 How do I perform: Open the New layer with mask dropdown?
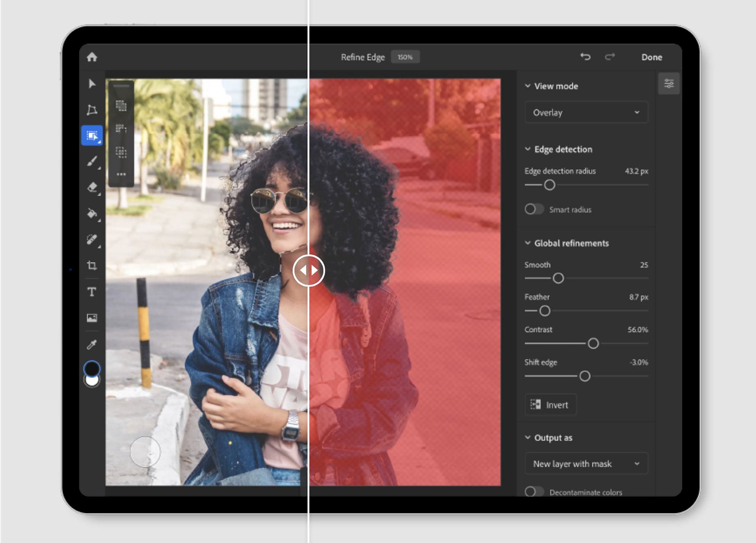click(586, 464)
